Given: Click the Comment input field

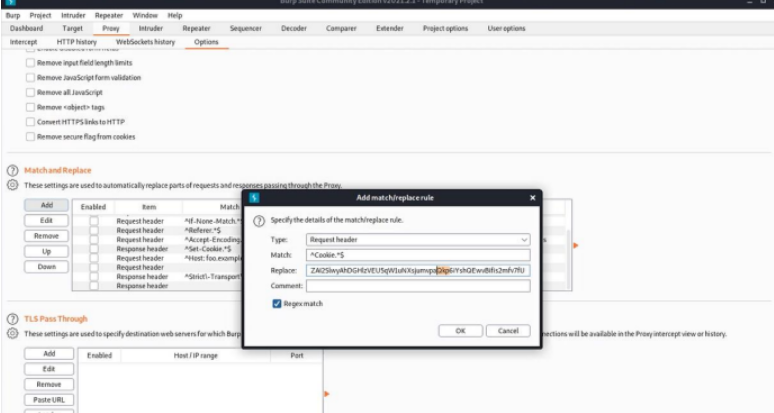Looking at the screenshot, I should coord(418,286).
